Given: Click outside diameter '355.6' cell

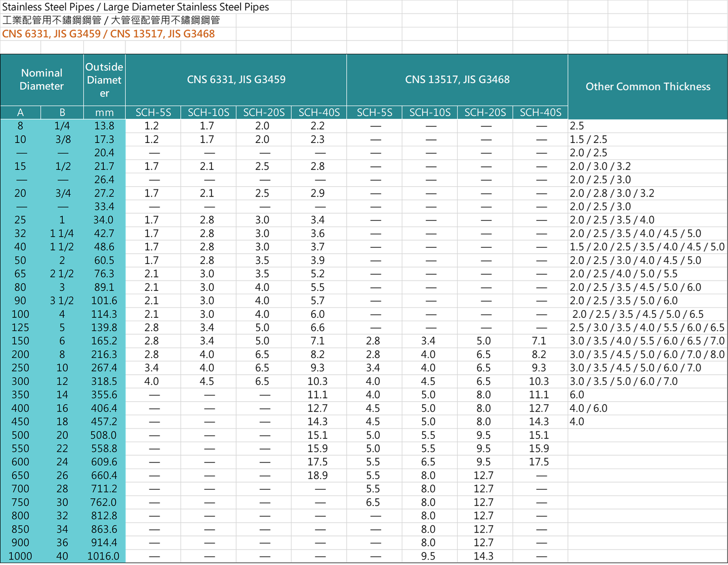Looking at the screenshot, I should 104,395.
